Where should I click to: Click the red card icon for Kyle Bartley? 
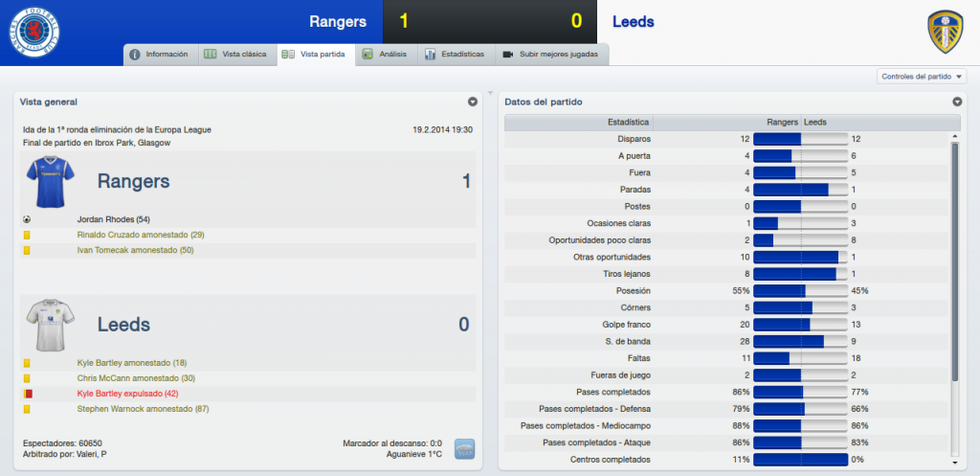pyautogui.click(x=27, y=394)
